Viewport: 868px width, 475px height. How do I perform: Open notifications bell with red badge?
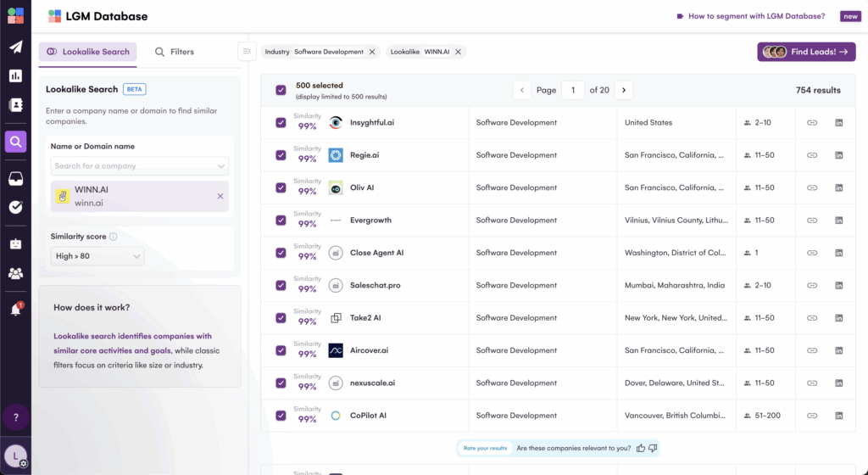(15, 310)
